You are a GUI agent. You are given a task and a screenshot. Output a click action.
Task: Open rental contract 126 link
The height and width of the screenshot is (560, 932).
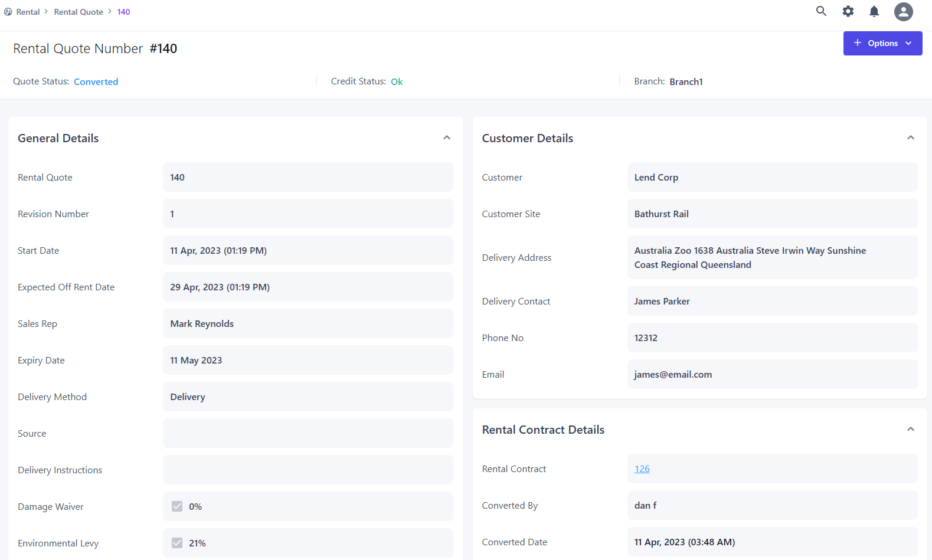point(642,469)
